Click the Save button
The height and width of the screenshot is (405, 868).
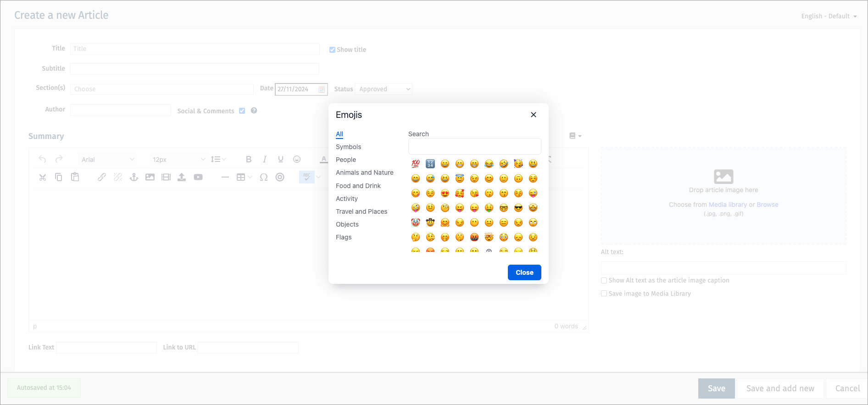point(717,388)
